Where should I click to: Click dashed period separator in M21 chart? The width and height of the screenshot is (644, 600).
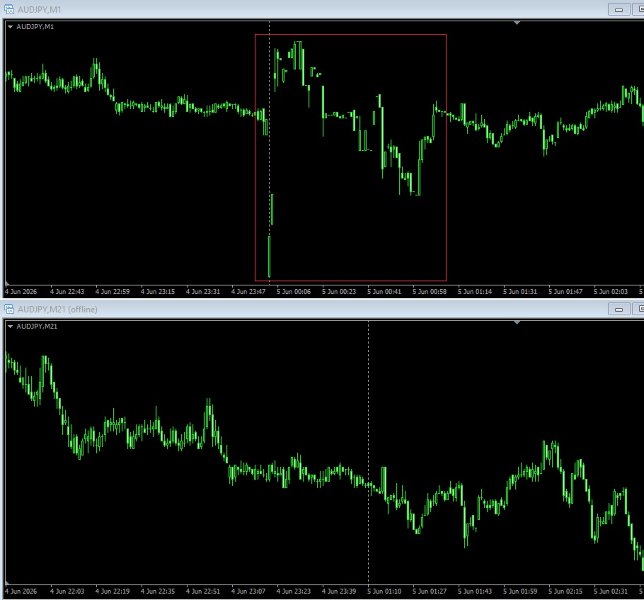click(x=368, y=452)
